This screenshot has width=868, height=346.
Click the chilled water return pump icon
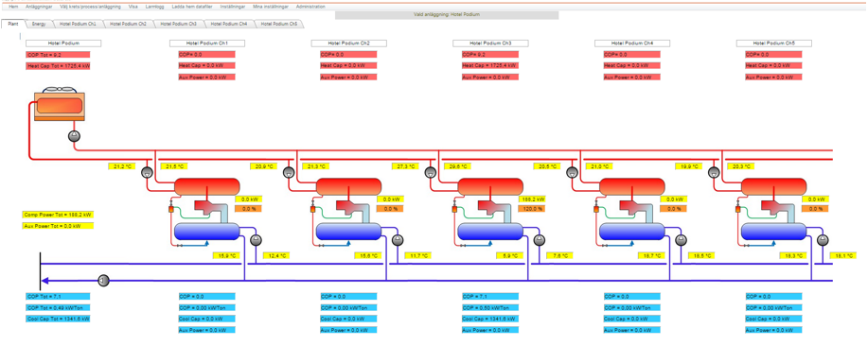pyautogui.click(x=103, y=281)
